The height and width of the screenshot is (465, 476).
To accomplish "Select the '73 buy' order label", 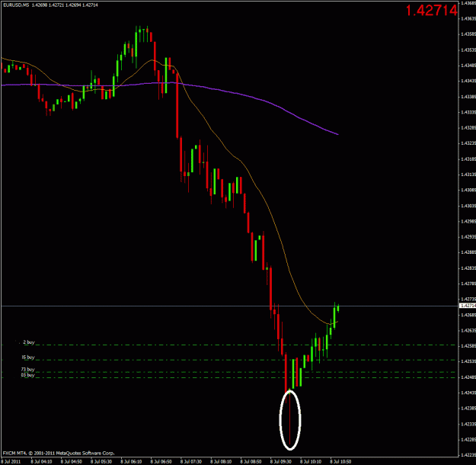I will pyautogui.click(x=28, y=370).
